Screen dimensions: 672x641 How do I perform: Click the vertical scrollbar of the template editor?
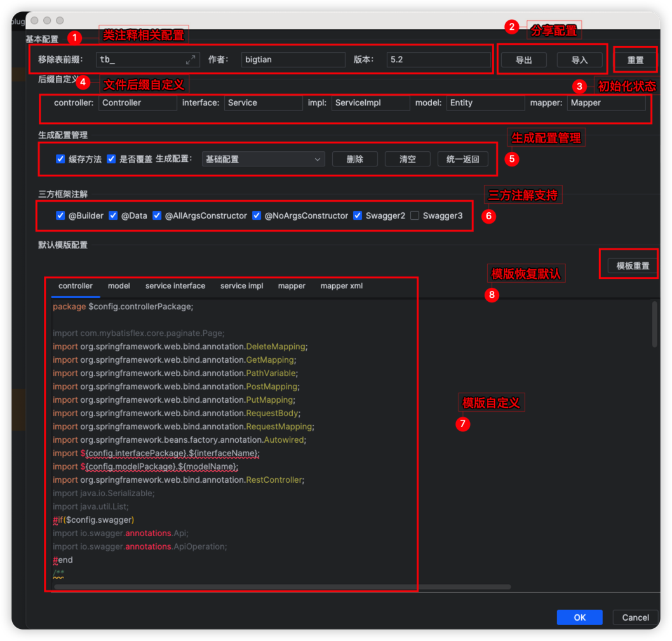[x=654, y=324]
